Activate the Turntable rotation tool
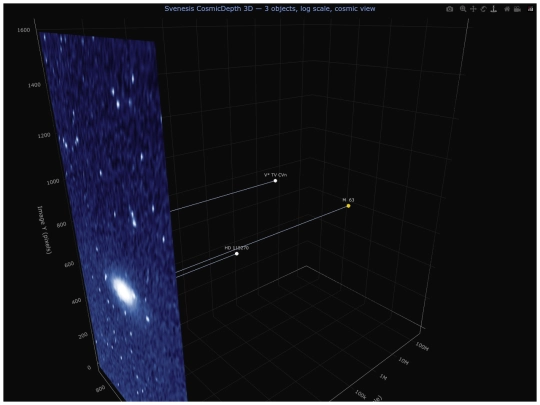Screen dimensions: 540x405 click(494, 9)
